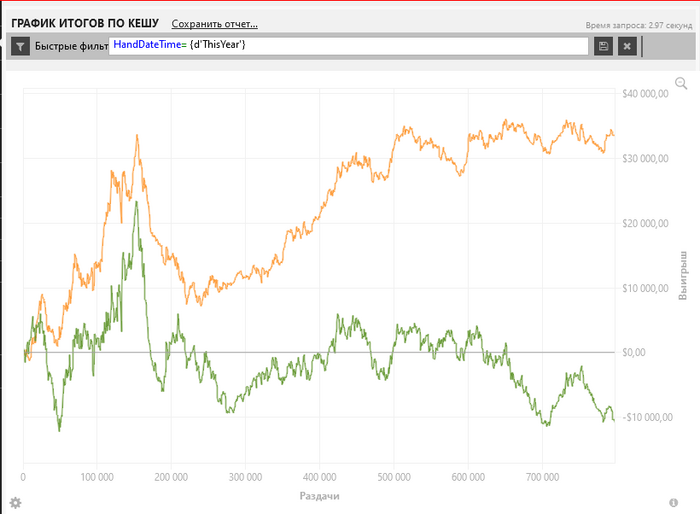Viewport: 700px width, 514px height.
Task: Select the Быстрые фильтры label
Action: tap(71, 46)
